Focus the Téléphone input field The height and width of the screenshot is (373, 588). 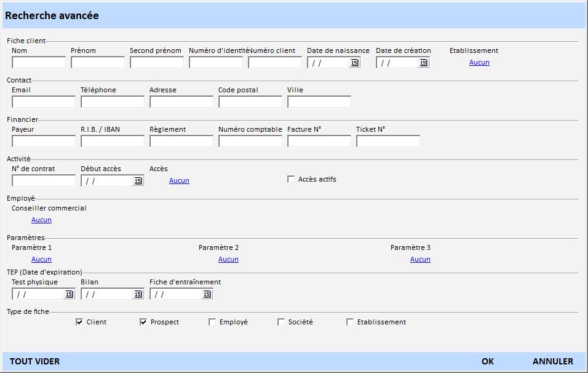(113, 102)
